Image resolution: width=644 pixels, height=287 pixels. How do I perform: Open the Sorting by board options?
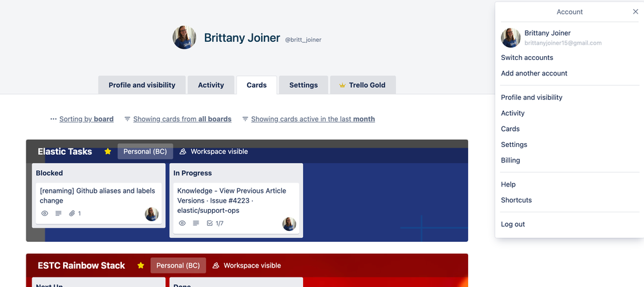pos(86,119)
